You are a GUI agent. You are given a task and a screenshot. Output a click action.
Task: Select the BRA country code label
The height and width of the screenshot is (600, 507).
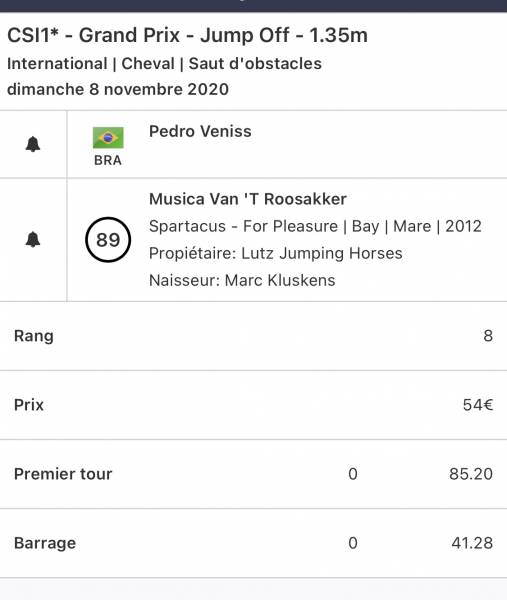tap(108, 160)
